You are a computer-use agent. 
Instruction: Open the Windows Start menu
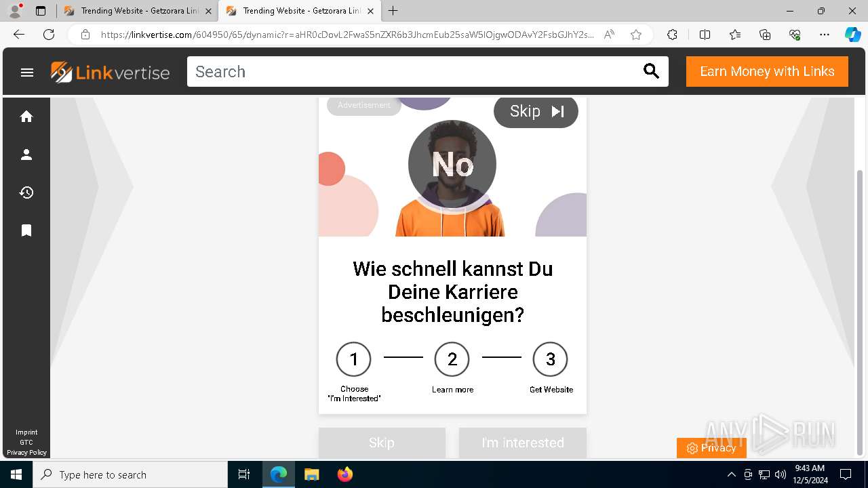coord(16,474)
